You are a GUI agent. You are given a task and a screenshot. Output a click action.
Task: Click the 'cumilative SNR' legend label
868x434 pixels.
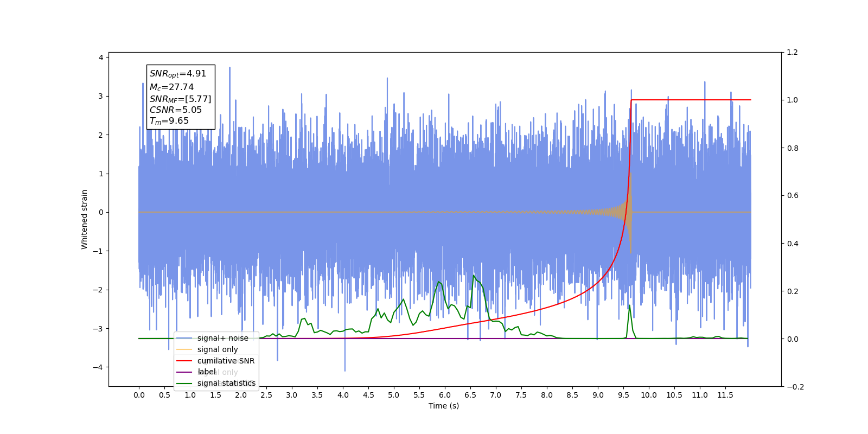[226, 361]
